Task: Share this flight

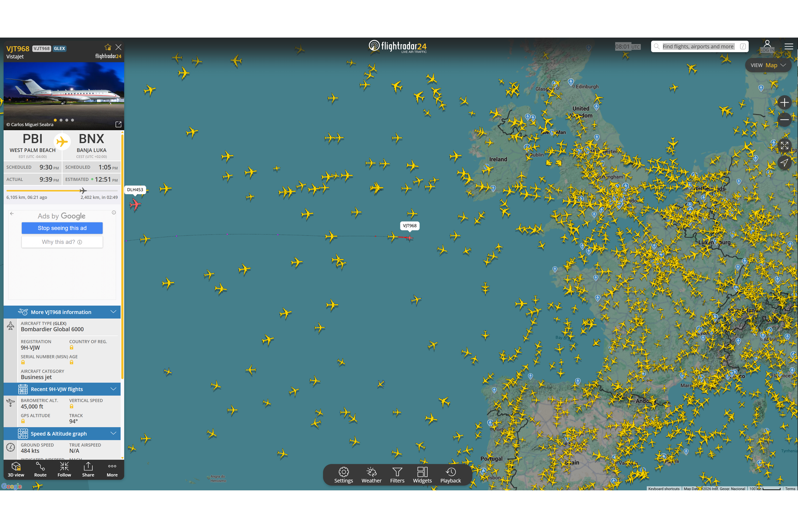Action: 88,470
